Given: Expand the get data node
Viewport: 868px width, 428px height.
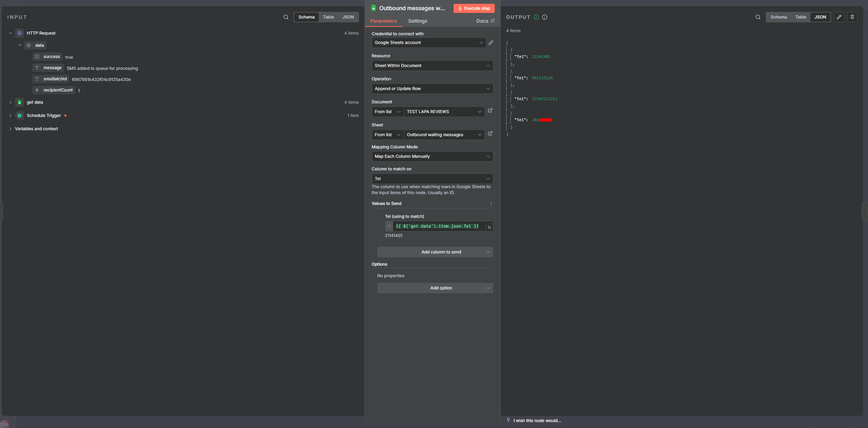Looking at the screenshot, I should click(x=10, y=102).
